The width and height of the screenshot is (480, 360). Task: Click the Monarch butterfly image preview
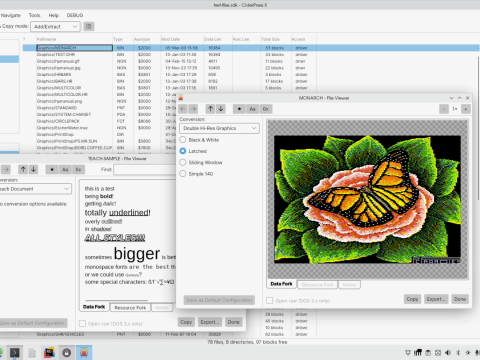(x=367, y=199)
